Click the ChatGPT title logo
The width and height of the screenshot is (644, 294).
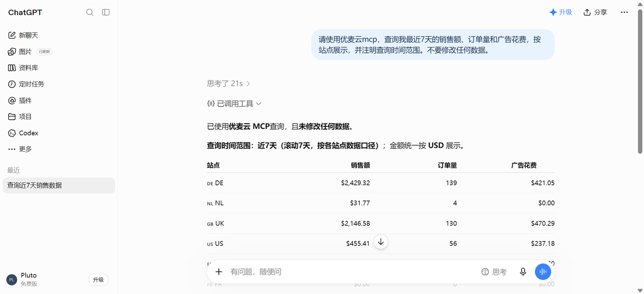coord(25,12)
